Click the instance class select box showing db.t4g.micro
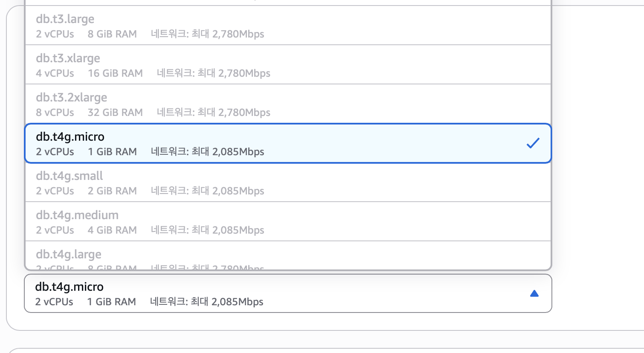The height and width of the screenshot is (353, 644). 288,294
